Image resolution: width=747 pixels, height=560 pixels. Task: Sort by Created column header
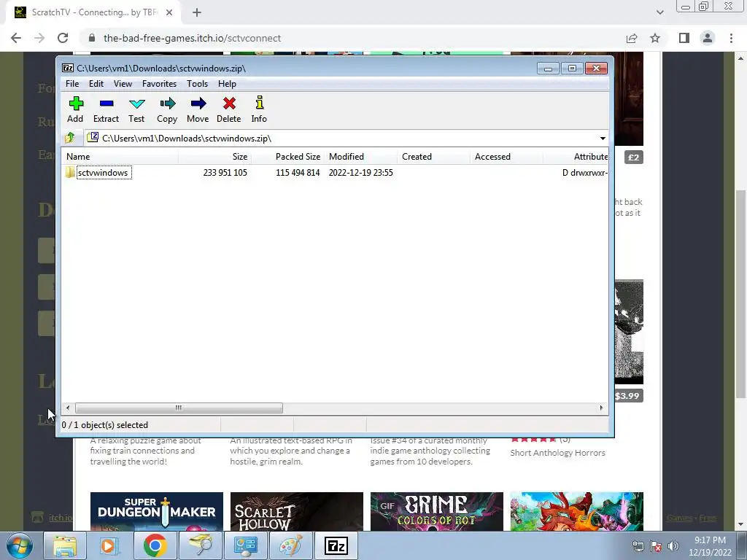(x=433, y=157)
